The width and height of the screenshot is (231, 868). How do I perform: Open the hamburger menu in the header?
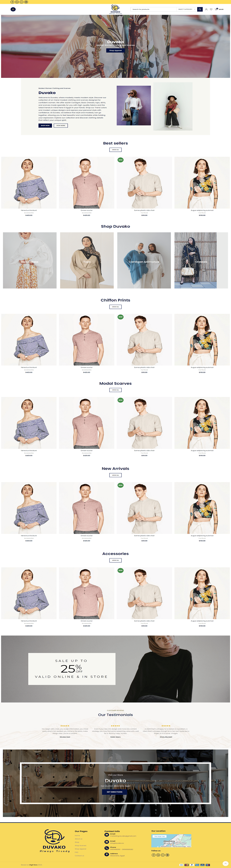pyautogui.click(x=13, y=9)
